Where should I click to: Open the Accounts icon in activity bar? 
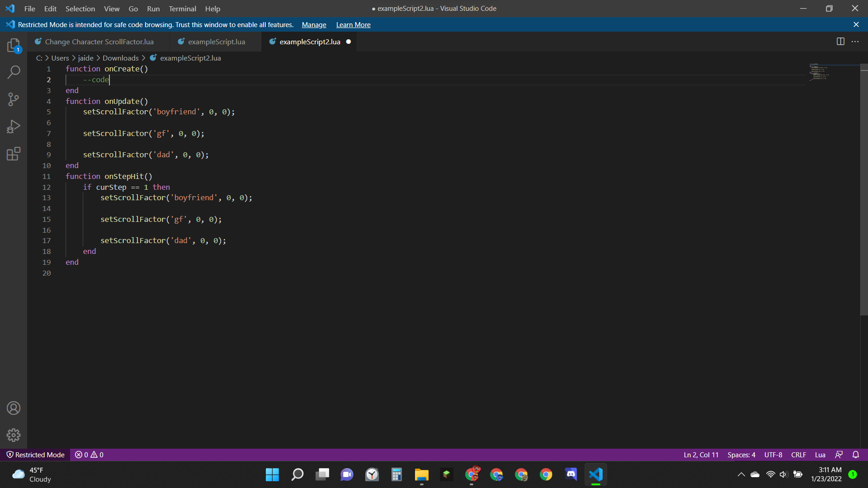point(14,408)
